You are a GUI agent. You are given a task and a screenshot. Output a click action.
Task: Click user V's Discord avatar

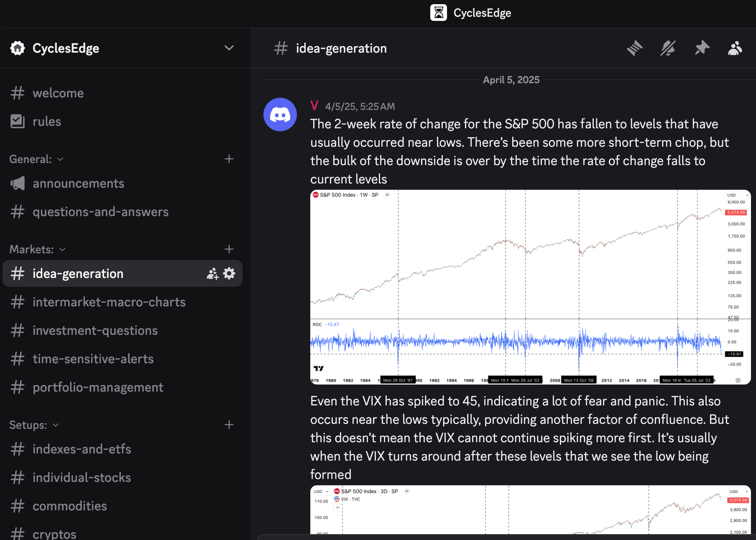coord(280,115)
